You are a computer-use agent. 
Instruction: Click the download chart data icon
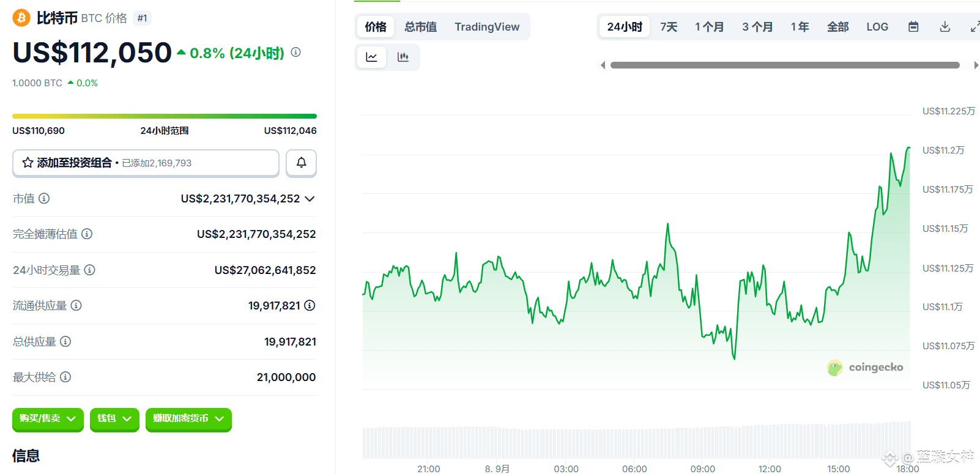pyautogui.click(x=945, y=26)
